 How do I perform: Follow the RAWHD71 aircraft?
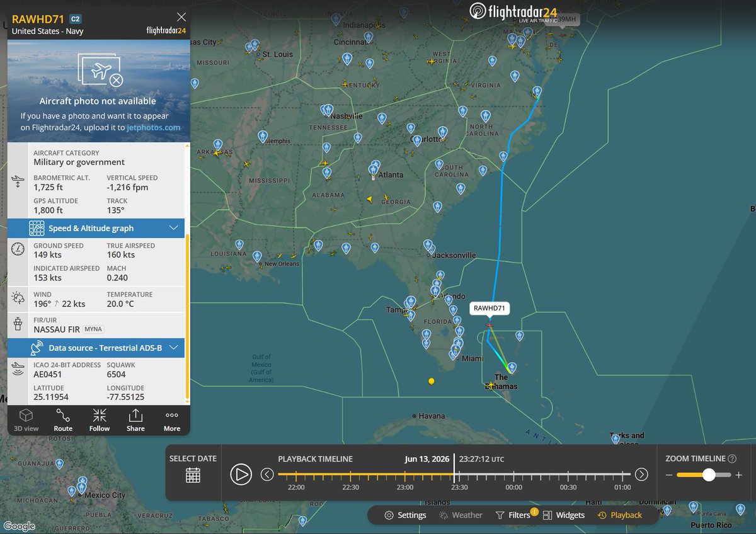pyautogui.click(x=100, y=420)
